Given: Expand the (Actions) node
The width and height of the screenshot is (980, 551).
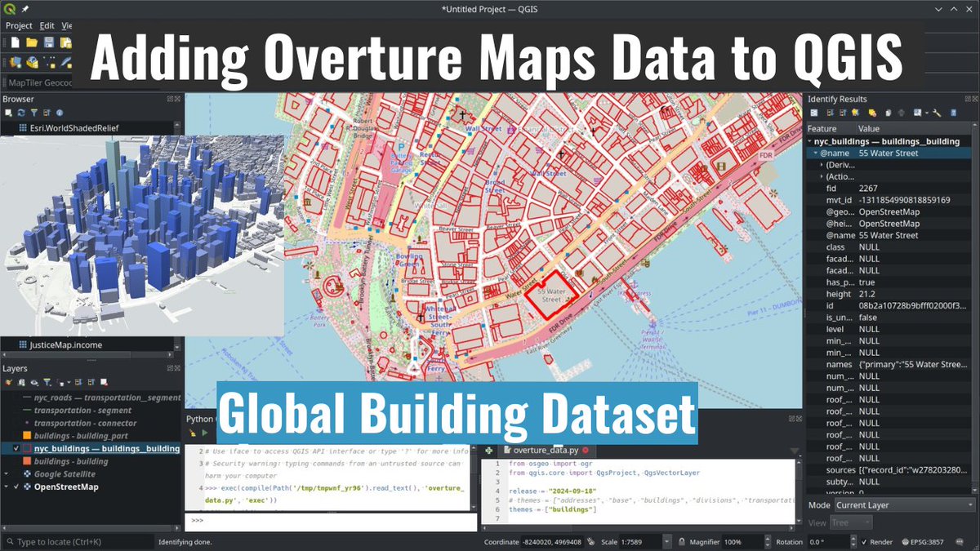Looking at the screenshot, I should coord(822,176).
